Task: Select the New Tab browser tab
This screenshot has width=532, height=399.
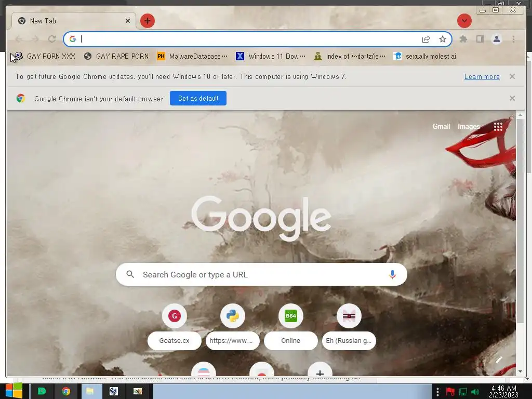Action: coord(74,21)
